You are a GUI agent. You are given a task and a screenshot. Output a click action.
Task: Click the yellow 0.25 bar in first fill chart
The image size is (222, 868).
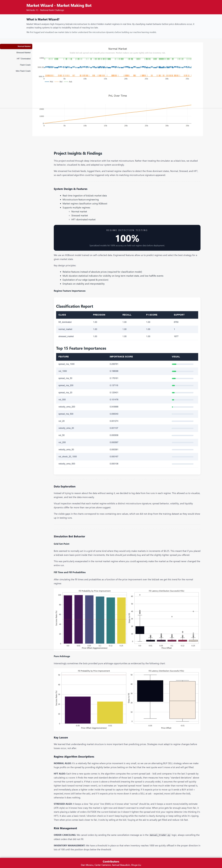[x=121, y=620]
